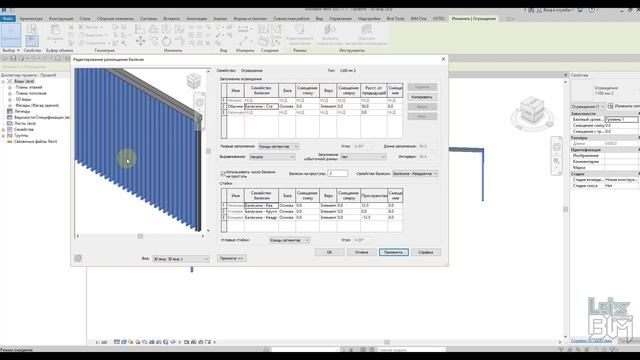Open the 'Файл' ribbon tab
Screen dimensions: 640x360
(8, 19)
